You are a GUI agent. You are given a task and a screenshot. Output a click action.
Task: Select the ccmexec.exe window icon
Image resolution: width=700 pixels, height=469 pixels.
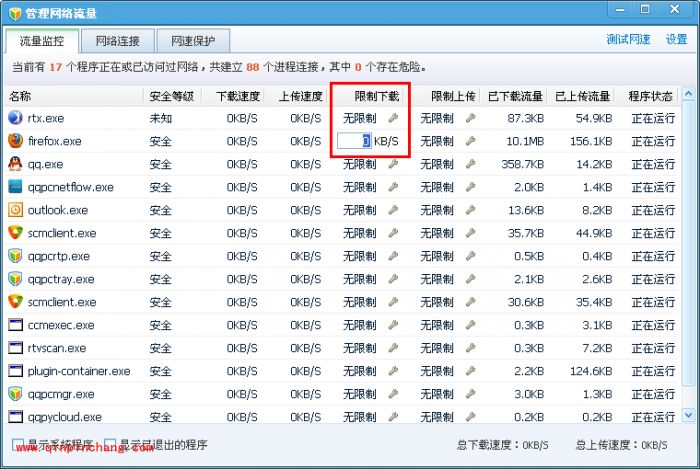15,325
